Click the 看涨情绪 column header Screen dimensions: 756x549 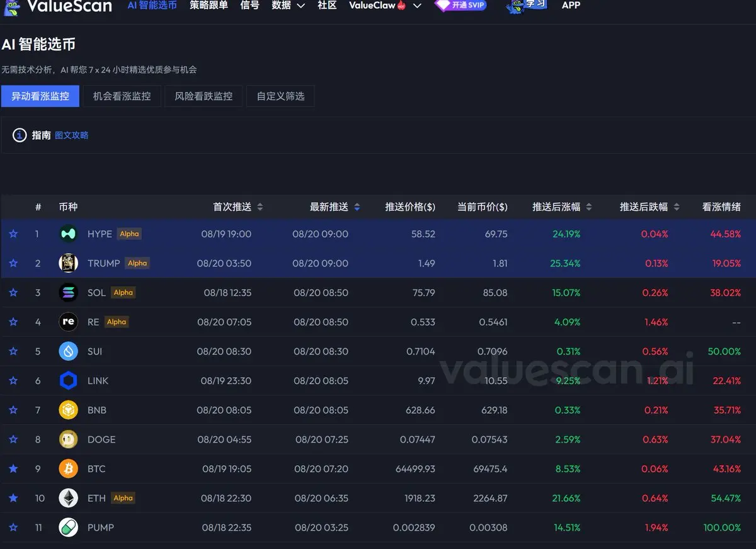point(721,207)
